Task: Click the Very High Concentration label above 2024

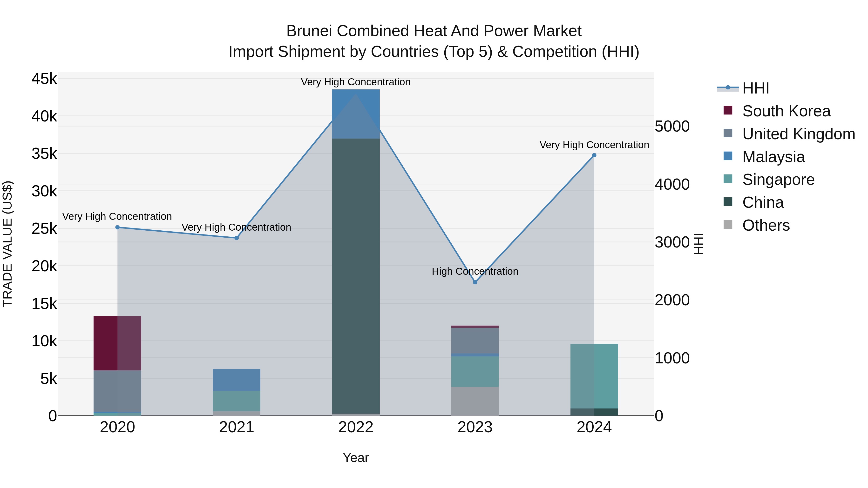Action: click(x=594, y=145)
